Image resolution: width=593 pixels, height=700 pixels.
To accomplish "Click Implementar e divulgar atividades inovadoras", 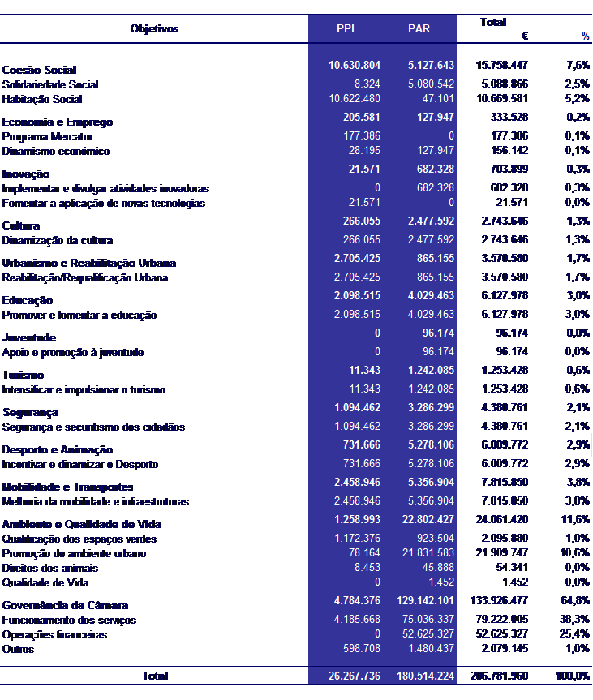I will click(105, 188).
